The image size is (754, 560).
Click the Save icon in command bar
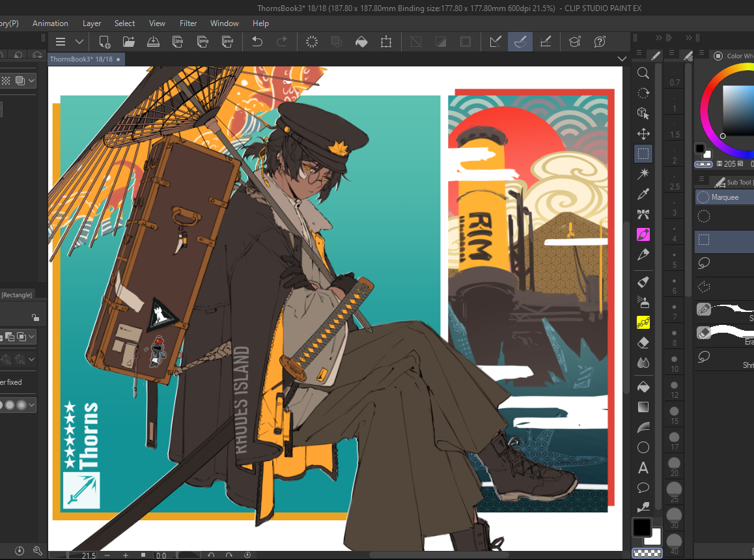pyautogui.click(x=154, y=42)
